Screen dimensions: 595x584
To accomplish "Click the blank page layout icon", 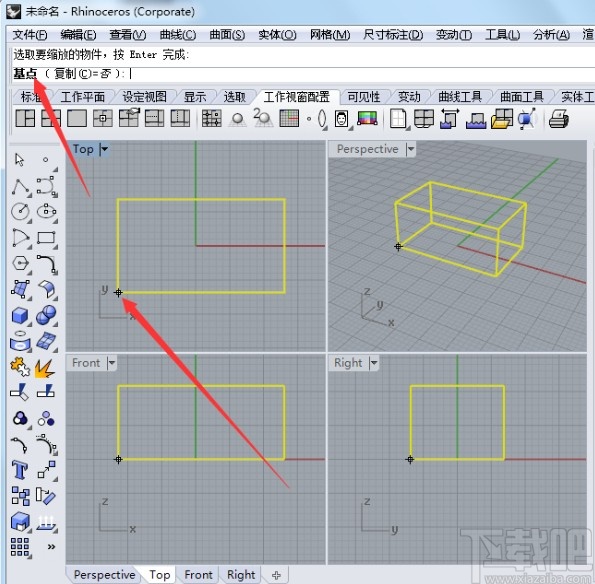I will click(398, 119).
